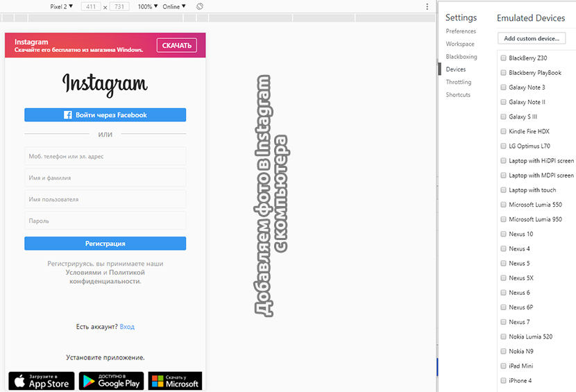This screenshot has width=576, height=392.
Task: Enable the Nexus 5 checkbox
Action: pyautogui.click(x=503, y=264)
